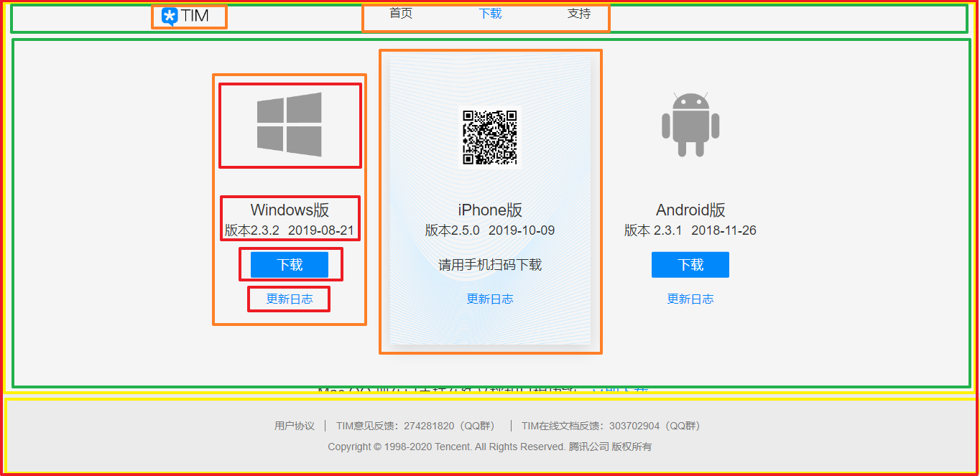
Task: Open the iPhone 更新日志 link
Action: (489, 299)
